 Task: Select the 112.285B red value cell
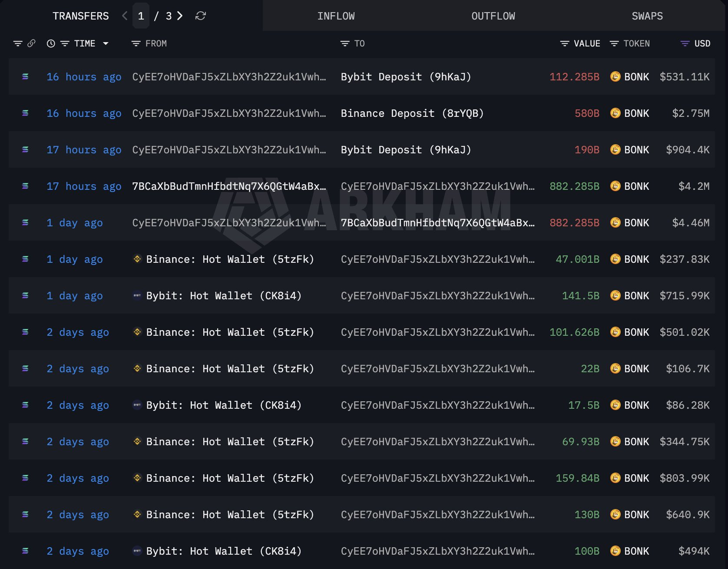point(574,77)
